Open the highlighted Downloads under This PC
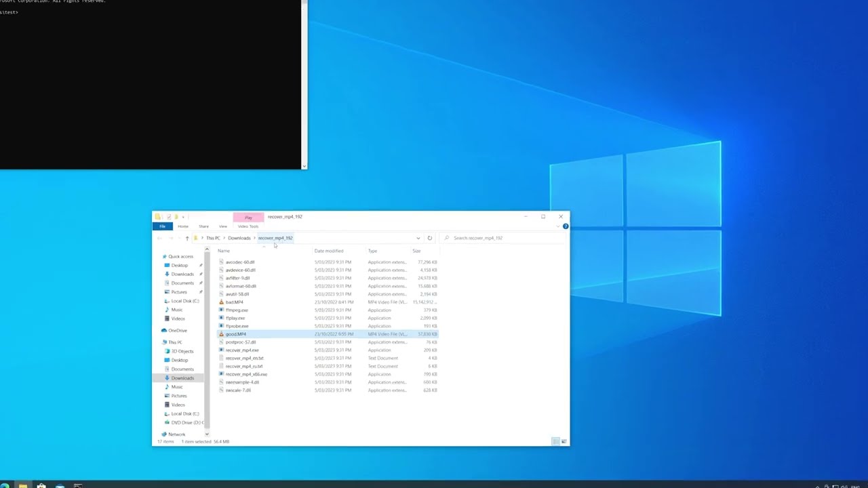868x488 pixels. [x=182, y=378]
